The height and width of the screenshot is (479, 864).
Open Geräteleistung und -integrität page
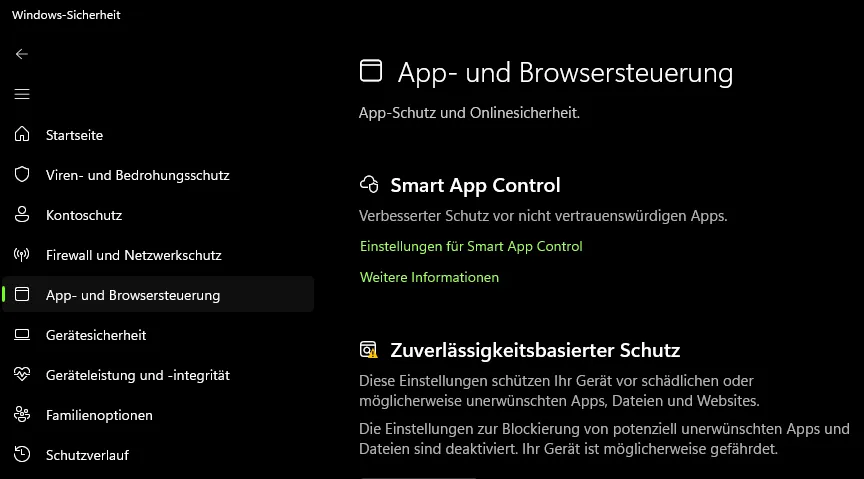click(x=137, y=375)
